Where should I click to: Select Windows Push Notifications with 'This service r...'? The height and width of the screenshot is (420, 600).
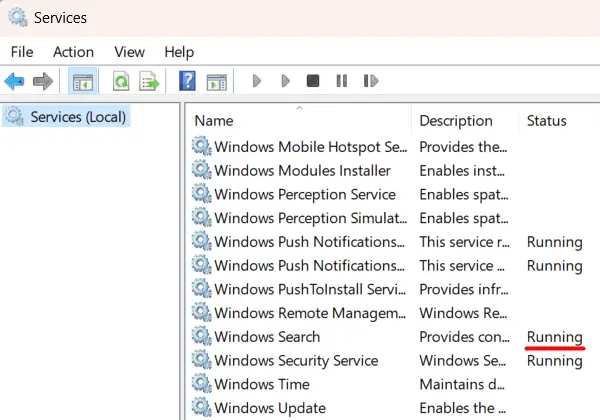[309, 242]
